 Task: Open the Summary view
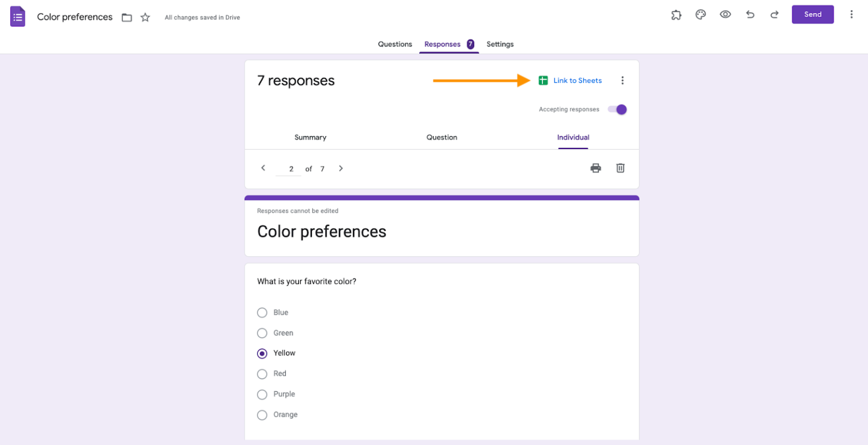pos(310,137)
